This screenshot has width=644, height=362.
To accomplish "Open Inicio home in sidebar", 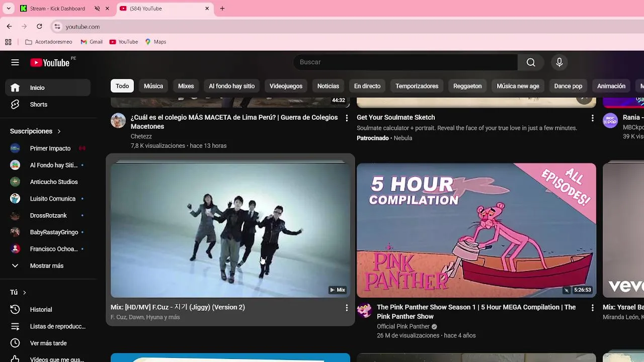I will point(48,87).
